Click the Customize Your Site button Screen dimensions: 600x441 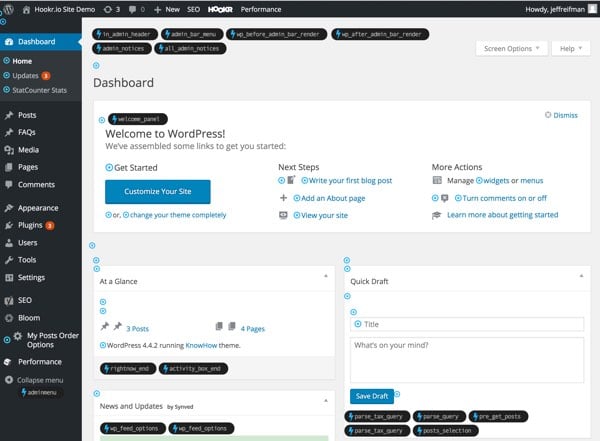[158, 191]
